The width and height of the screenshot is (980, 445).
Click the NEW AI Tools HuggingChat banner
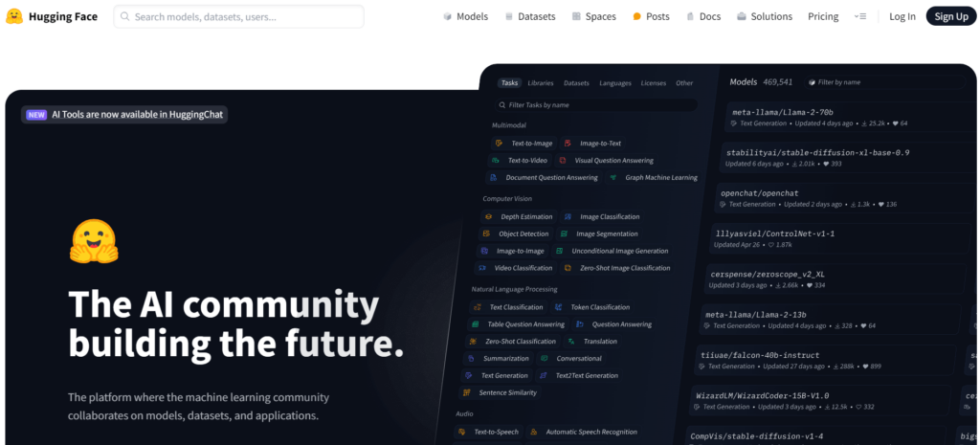pos(124,115)
